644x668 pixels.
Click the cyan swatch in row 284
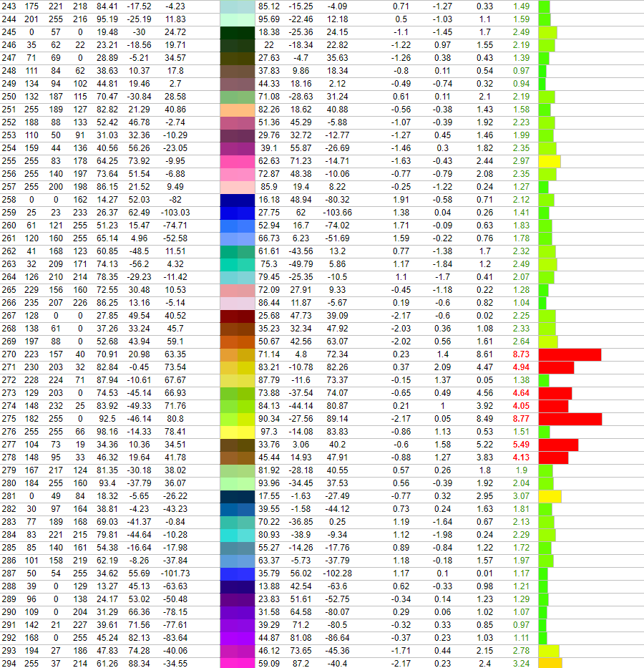pyautogui.click(x=238, y=535)
